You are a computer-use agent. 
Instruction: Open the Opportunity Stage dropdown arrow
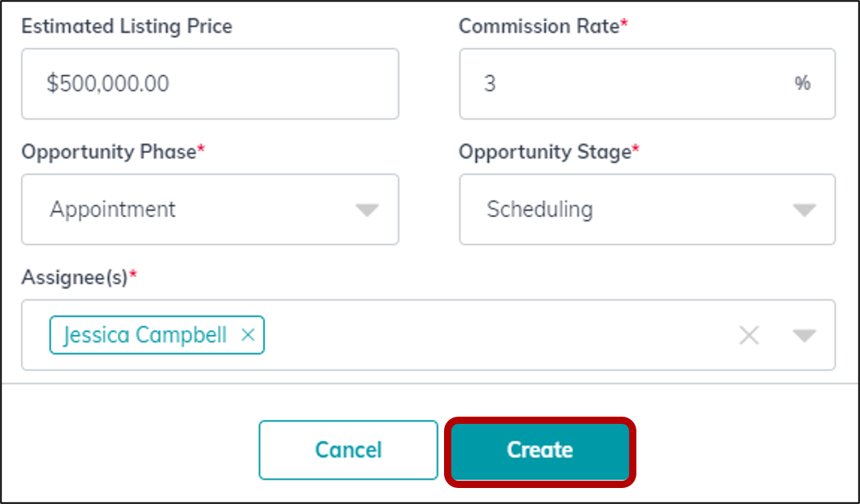[x=804, y=210]
